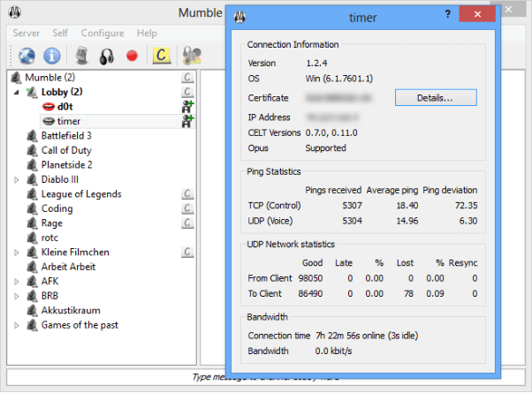Expand the Games of the past channel
Image resolution: width=532 pixels, height=393 pixels.
point(16,325)
